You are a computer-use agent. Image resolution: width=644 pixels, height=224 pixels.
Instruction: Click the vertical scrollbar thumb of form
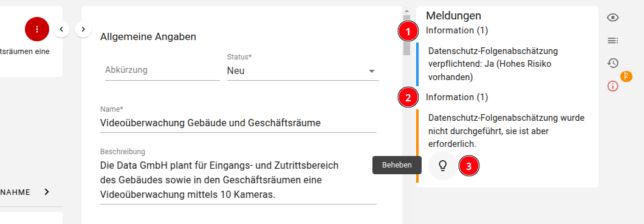click(x=406, y=35)
